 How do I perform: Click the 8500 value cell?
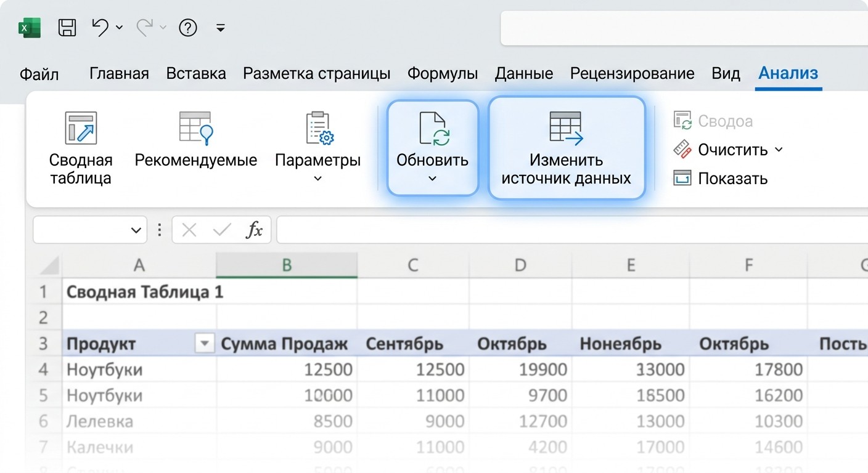pos(287,421)
